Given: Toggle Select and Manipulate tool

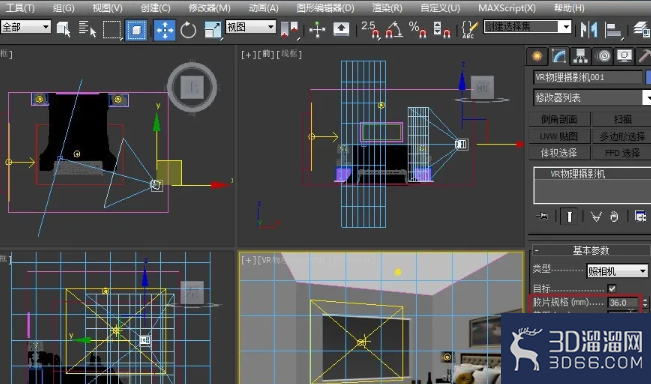Looking at the screenshot, I should [x=317, y=30].
